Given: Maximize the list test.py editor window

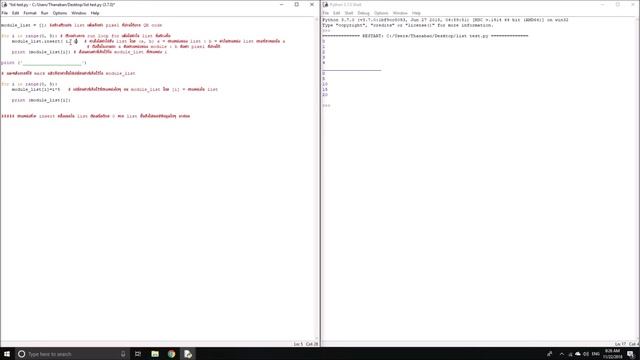Looking at the screenshot, I should (x=297, y=4).
